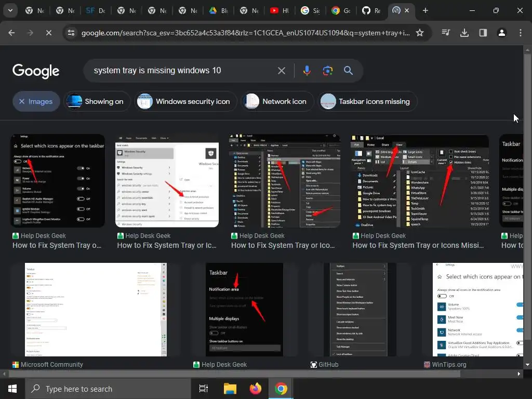Click the address bar URL
The width and height of the screenshot is (532, 399).
click(x=245, y=33)
